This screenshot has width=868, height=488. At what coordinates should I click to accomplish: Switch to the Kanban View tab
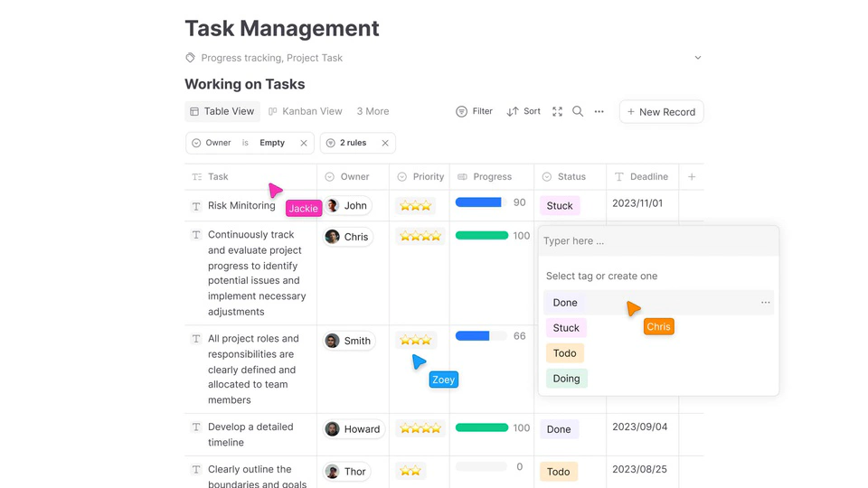coord(305,112)
